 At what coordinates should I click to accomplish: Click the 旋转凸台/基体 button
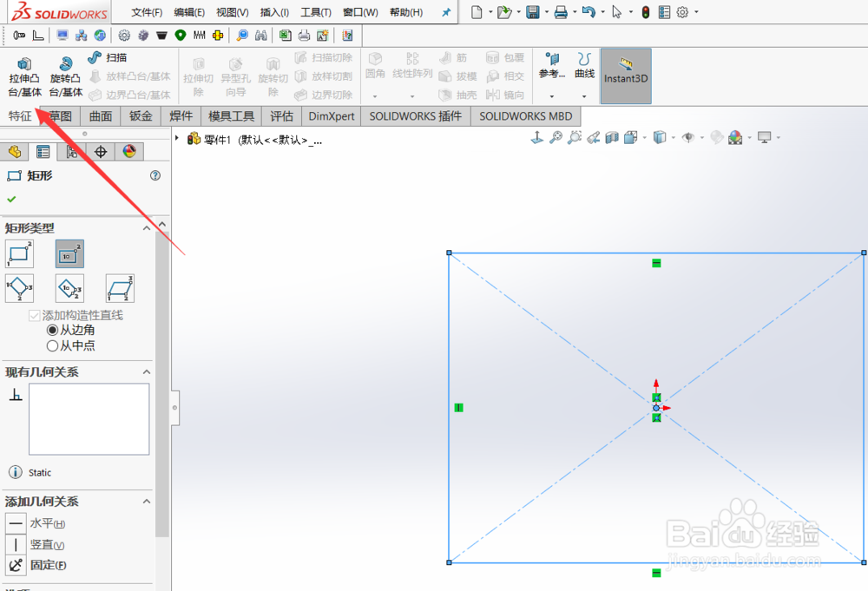pyautogui.click(x=65, y=76)
